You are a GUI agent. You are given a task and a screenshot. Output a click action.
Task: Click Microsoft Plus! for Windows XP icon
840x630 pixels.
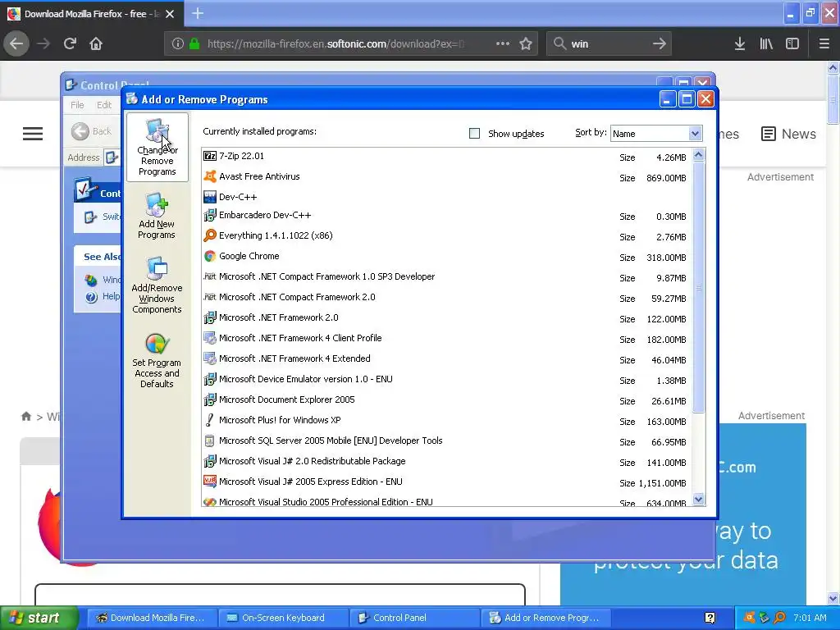210,420
